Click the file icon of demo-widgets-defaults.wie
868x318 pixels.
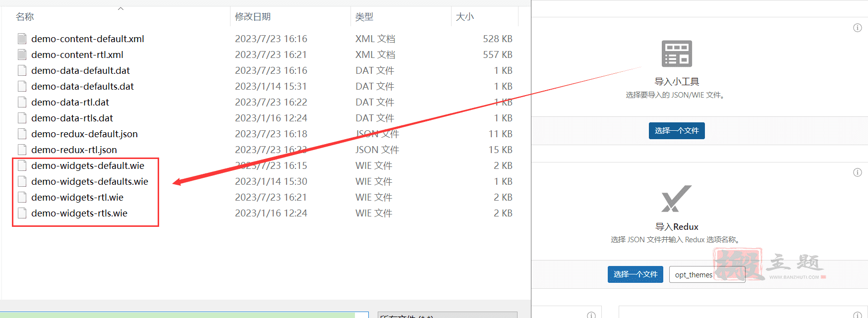(x=22, y=181)
